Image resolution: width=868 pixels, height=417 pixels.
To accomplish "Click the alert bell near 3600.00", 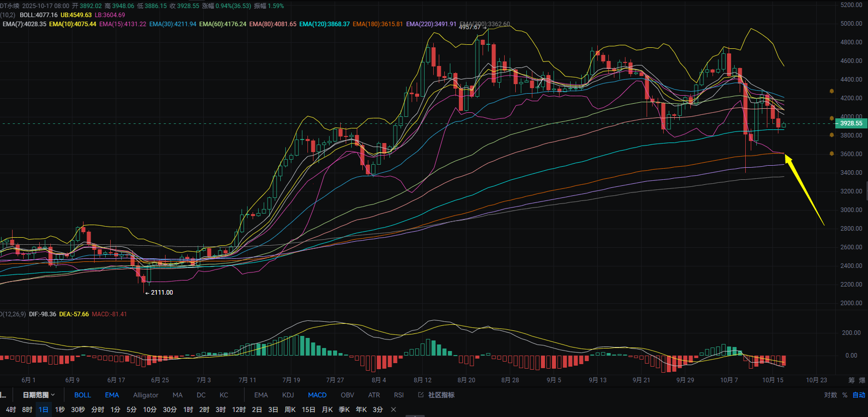I will pyautogui.click(x=832, y=154).
